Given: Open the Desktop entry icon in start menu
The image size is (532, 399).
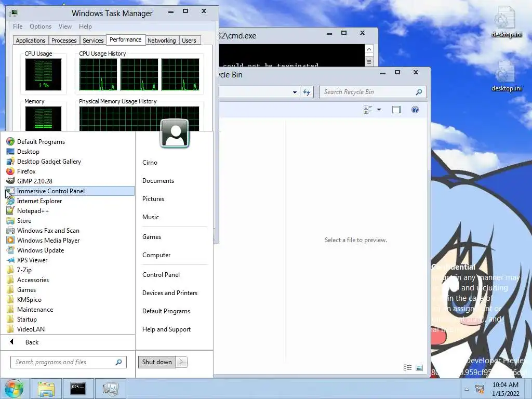Looking at the screenshot, I should tap(10, 151).
